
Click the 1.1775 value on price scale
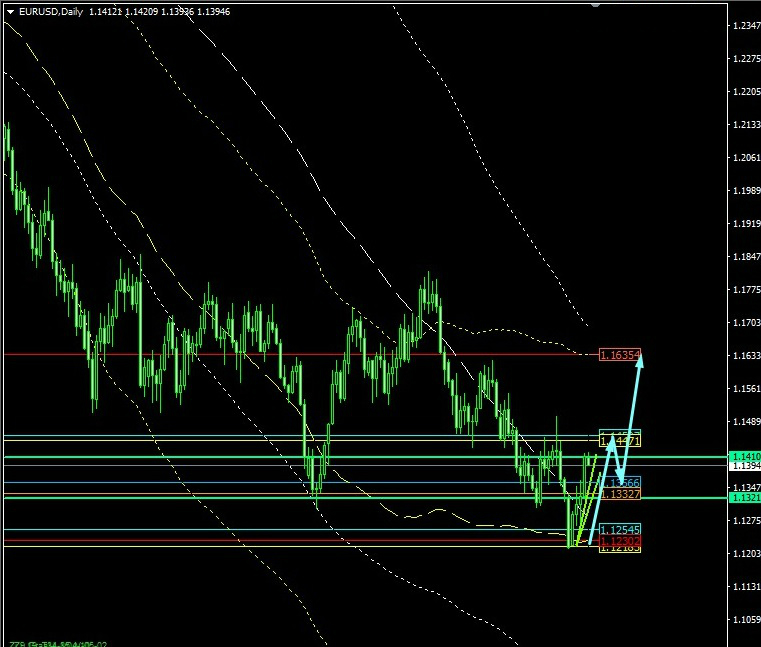tap(743, 291)
